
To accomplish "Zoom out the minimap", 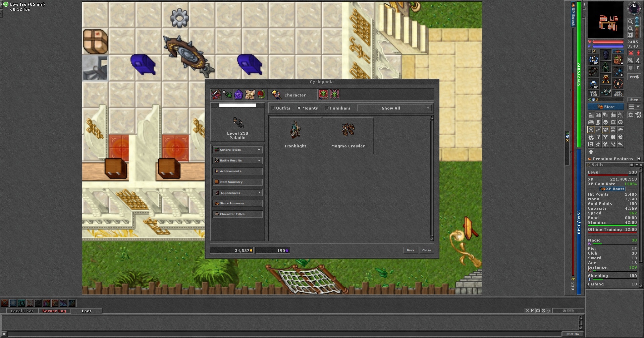I will click(x=631, y=22).
